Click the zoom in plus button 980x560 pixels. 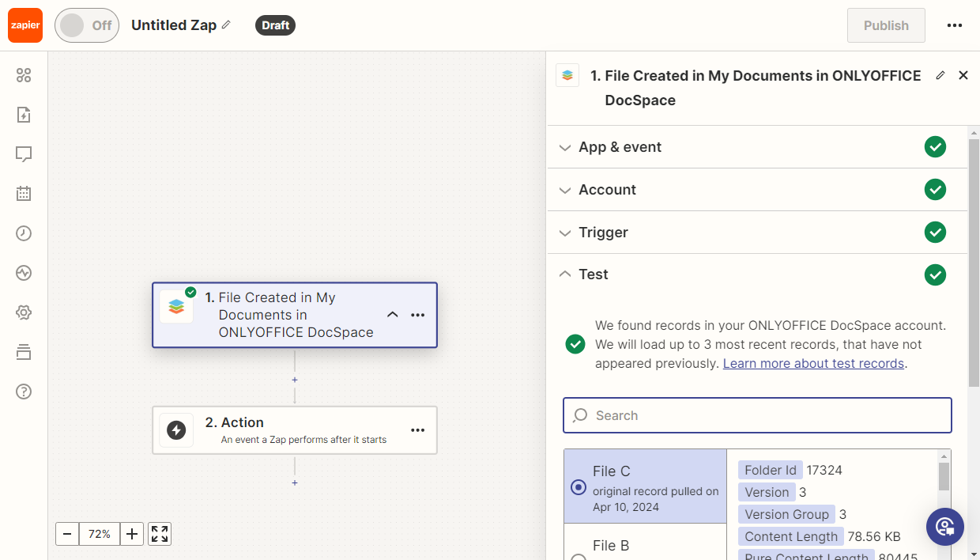click(132, 534)
